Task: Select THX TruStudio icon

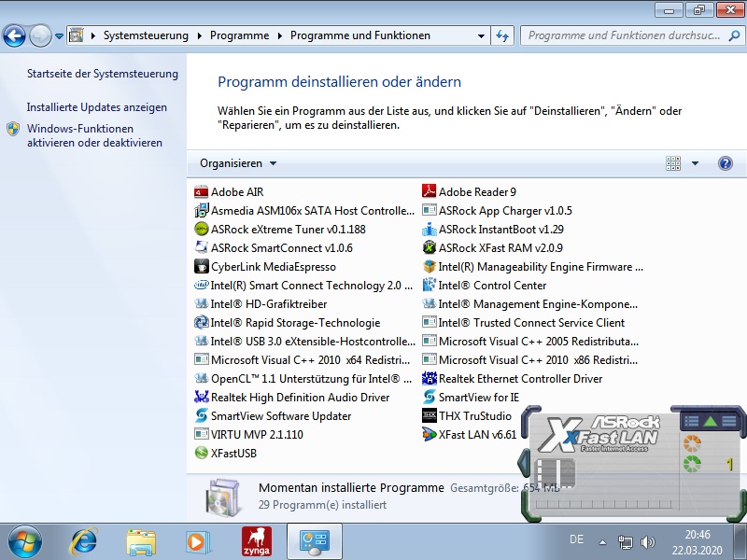Action: coord(429,415)
